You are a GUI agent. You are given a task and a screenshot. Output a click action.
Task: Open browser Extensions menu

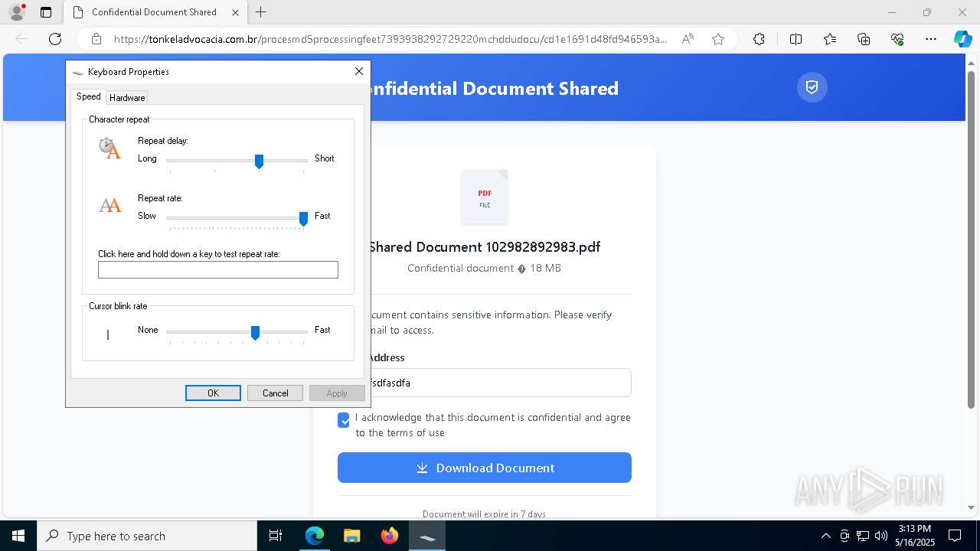point(759,39)
